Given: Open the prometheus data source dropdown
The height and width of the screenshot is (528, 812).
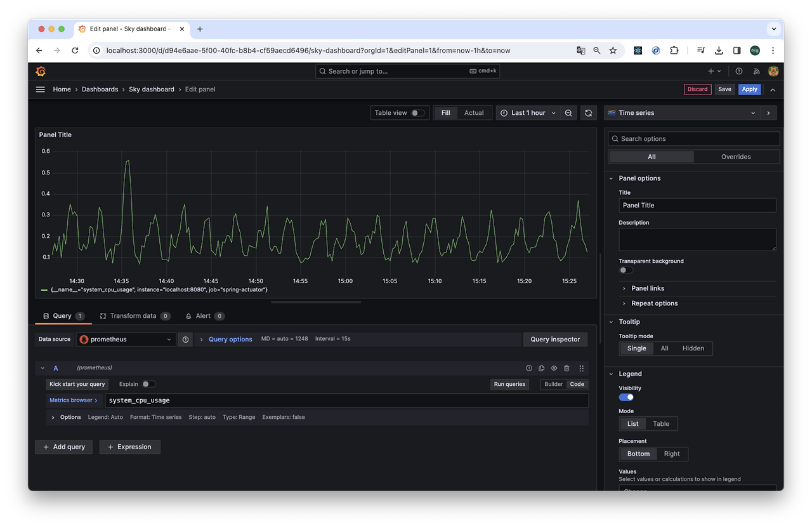Looking at the screenshot, I should click(x=126, y=340).
